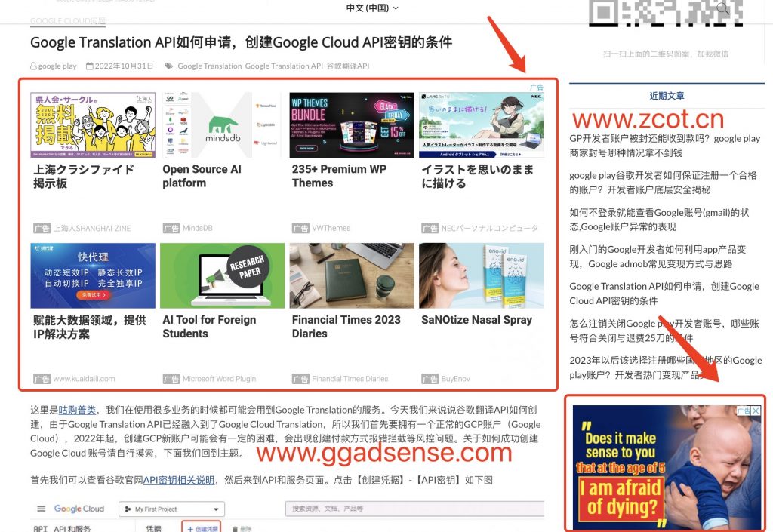This screenshot has width=773, height=532.
Task: Click the 广告 badge beside VWThemes
Action: [300, 228]
